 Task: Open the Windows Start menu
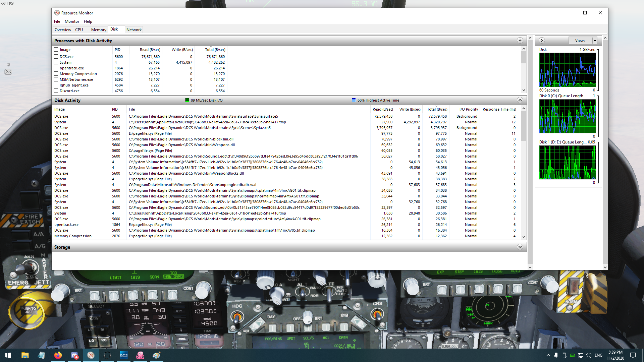[x=8, y=355]
